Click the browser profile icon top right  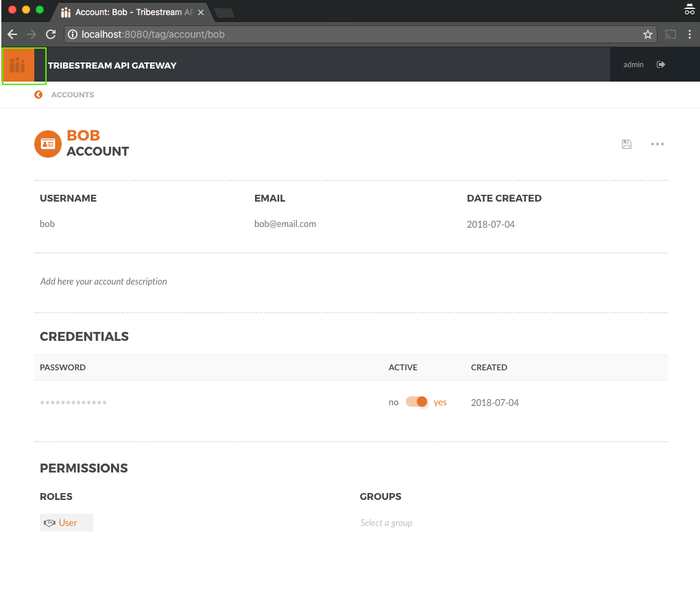pyautogui.click(x=689, y=10)
